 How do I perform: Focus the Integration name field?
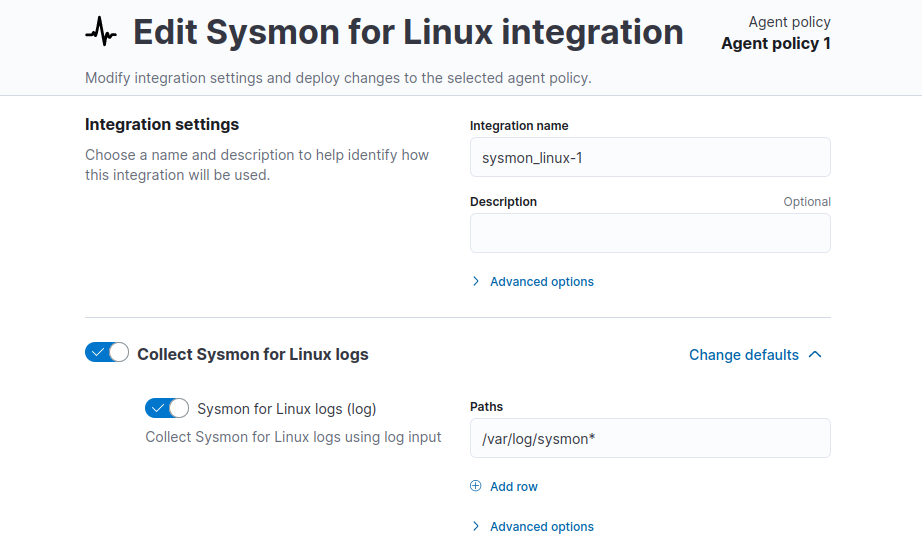click(650, 157)
